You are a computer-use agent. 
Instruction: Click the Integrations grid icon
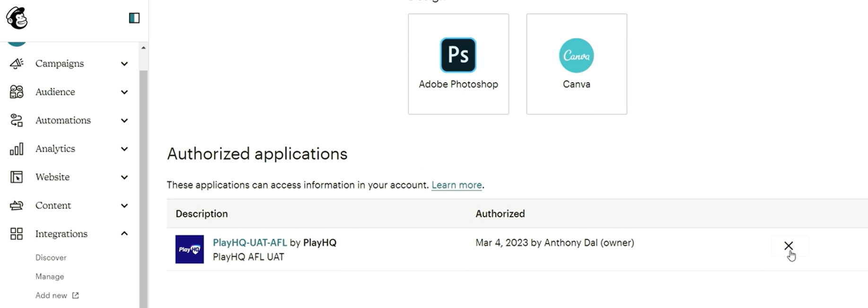tap(17, 234)
